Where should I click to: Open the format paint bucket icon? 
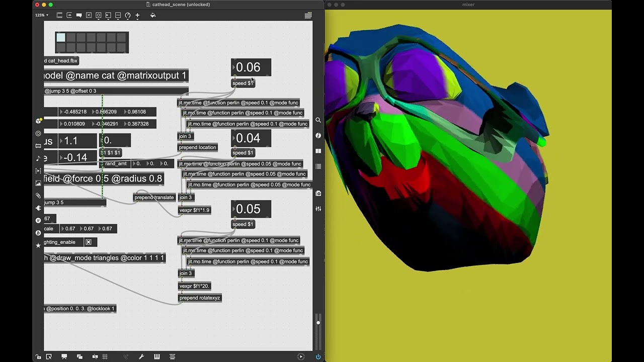(x=153, y=16)
